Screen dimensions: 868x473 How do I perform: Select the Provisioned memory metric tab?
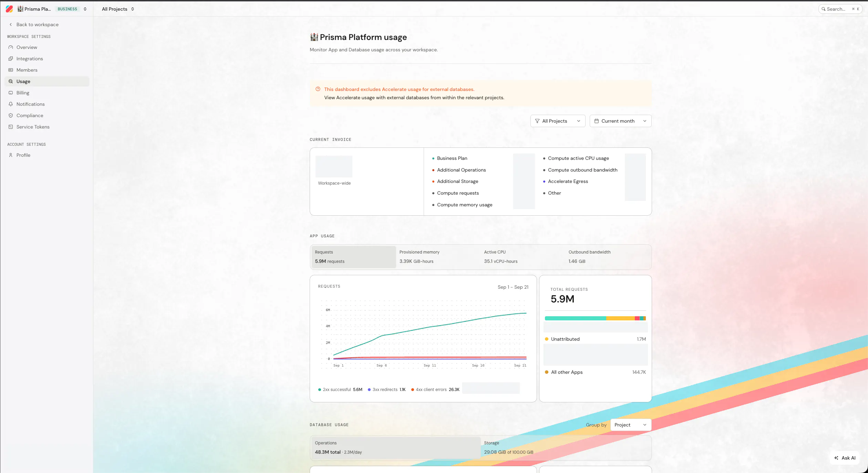pos(438,257)
